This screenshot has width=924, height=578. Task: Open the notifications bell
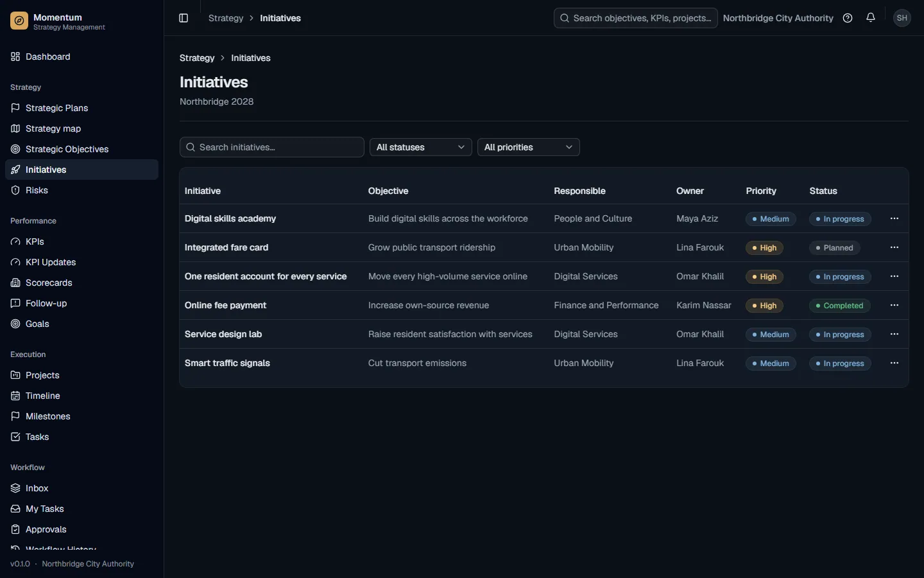pos(871,18)
